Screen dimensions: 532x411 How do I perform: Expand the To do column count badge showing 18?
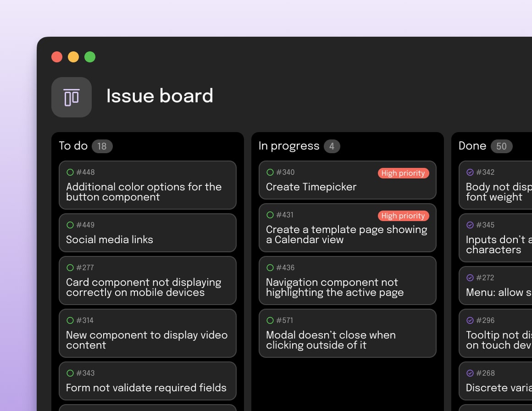pos(102,146)
